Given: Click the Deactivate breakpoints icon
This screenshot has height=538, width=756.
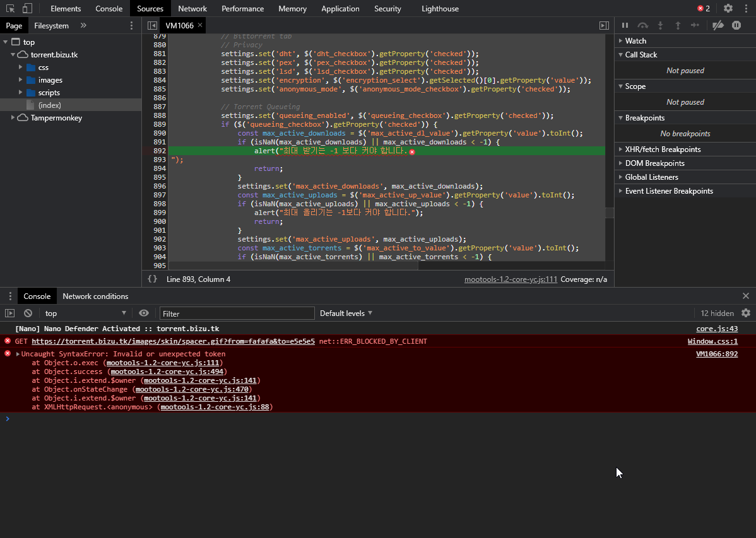Looking at the screenshot, I should pyautogui.click(x=718, y=25).
